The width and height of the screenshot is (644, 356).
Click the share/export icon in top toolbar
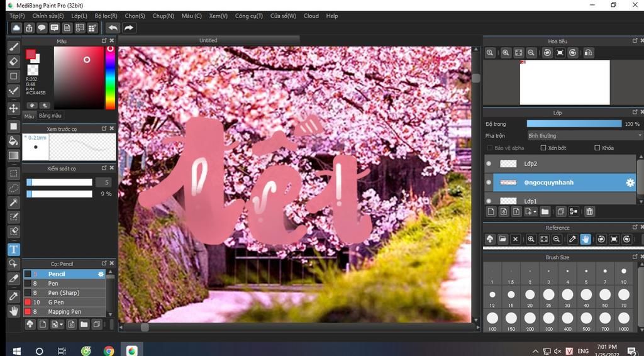29,28
